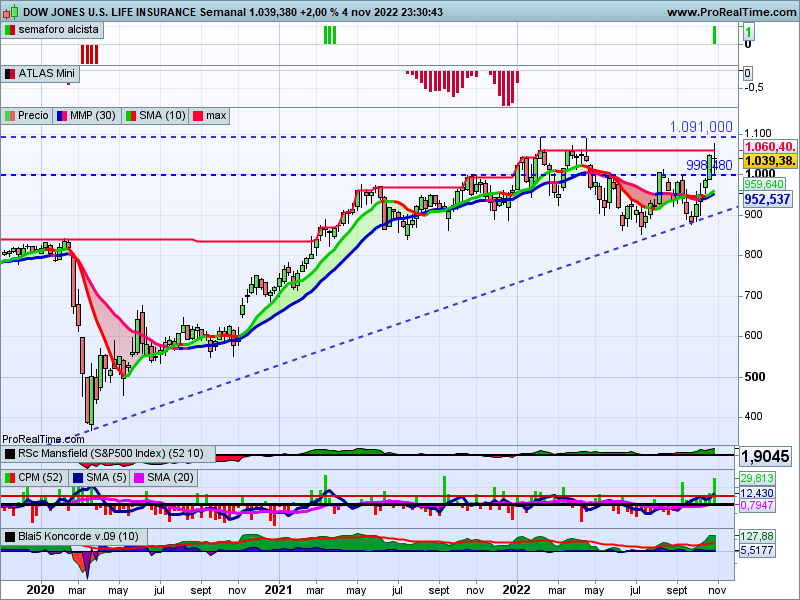Open the ATLAS Mini indicator label
800x600 pixels.
point(46,73)
